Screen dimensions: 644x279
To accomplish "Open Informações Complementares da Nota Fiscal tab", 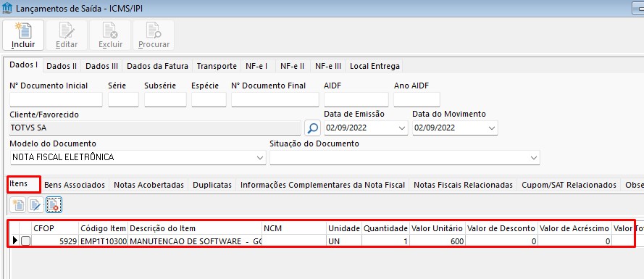I will (322, 185).
